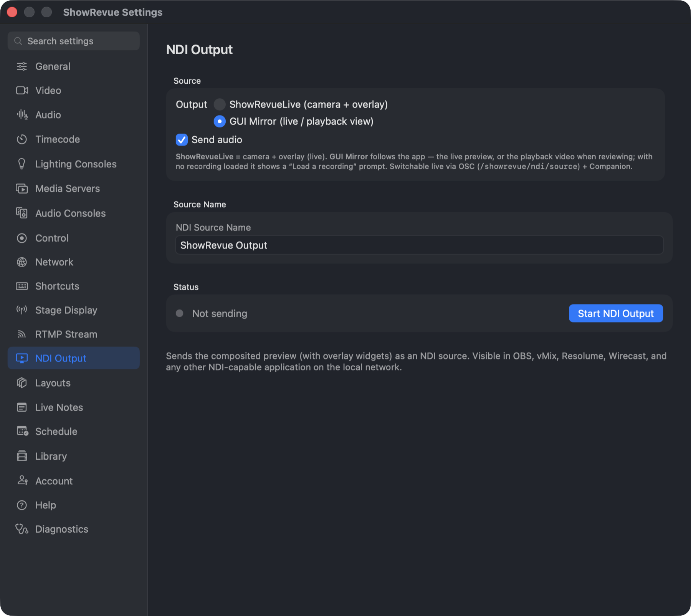Open the General settings section
Screen dimensions: 691x616
click(x=74, y=66)
